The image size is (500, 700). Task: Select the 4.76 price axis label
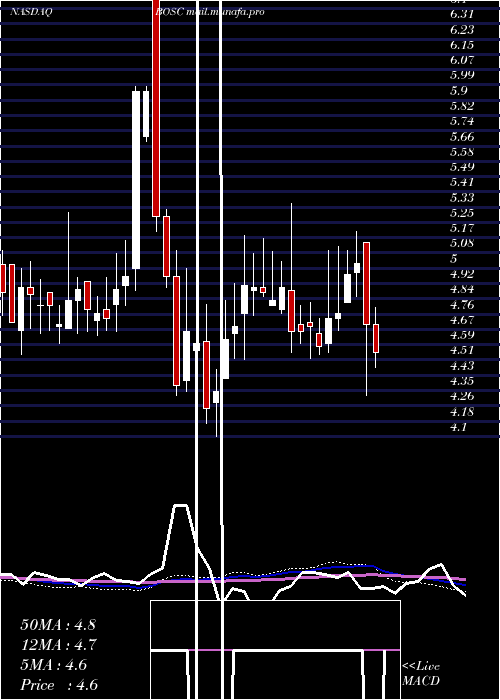[x=462, y=305]
